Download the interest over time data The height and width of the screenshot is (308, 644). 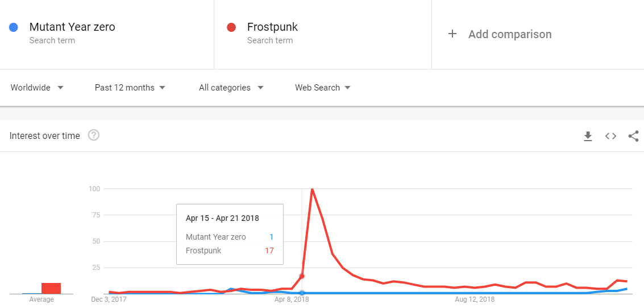[x=588, y=136]
